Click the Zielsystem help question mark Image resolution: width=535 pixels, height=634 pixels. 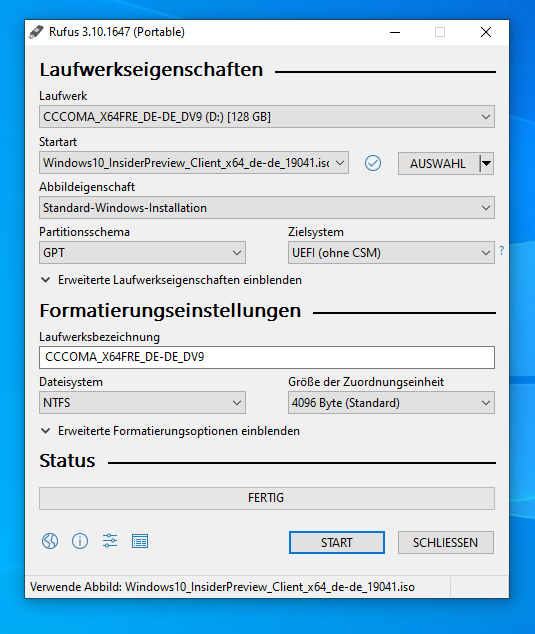501,251
